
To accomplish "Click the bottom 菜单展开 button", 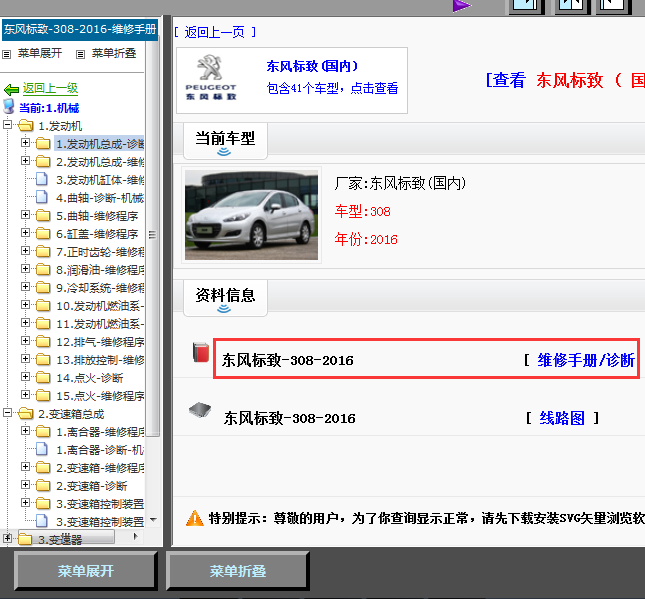I will (86, 571).
